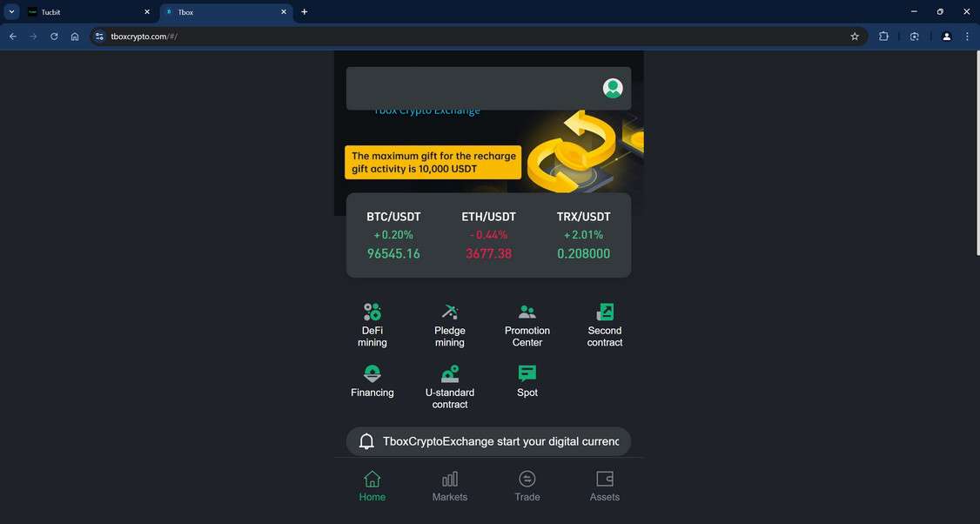Click ETH change -0.44%
Image resolution: width=980 pixels, height=524 pixels.
coord(489,234)
